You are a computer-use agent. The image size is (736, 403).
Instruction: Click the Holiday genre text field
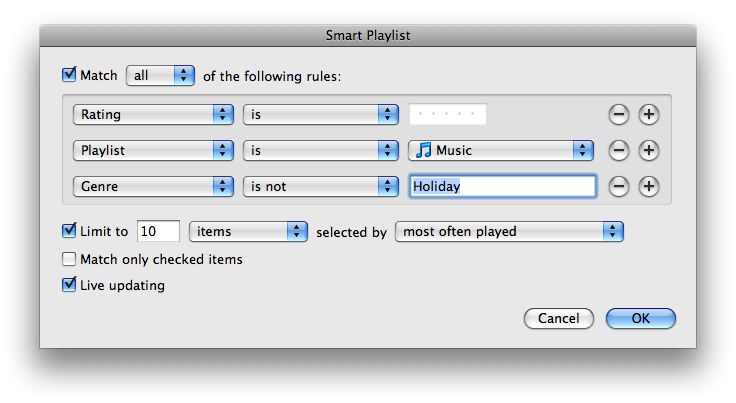coord(503,187)
